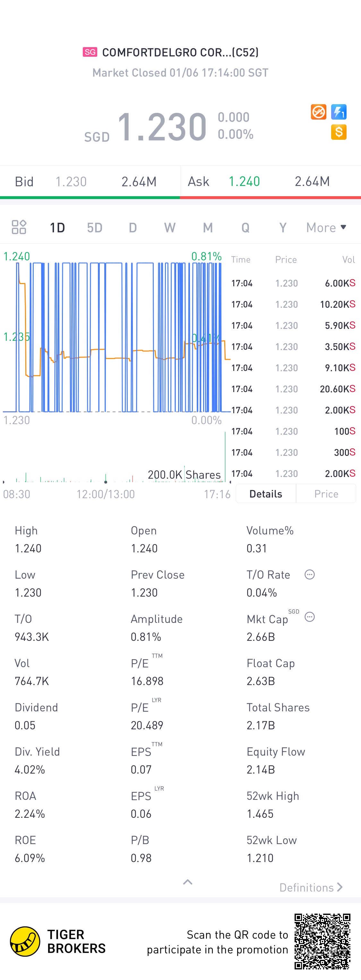Select the 5.90K trade tick row

coord(293,326)
